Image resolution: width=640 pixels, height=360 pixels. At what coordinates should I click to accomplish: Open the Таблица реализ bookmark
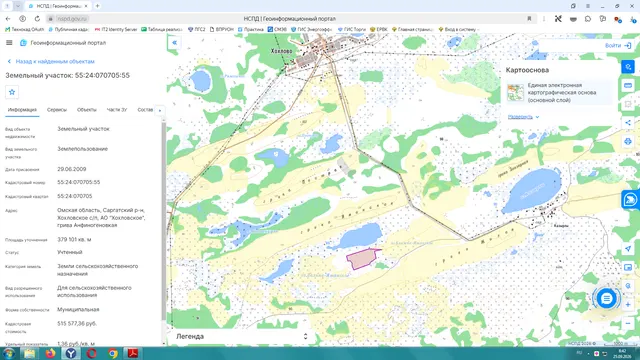click(162, 29)
